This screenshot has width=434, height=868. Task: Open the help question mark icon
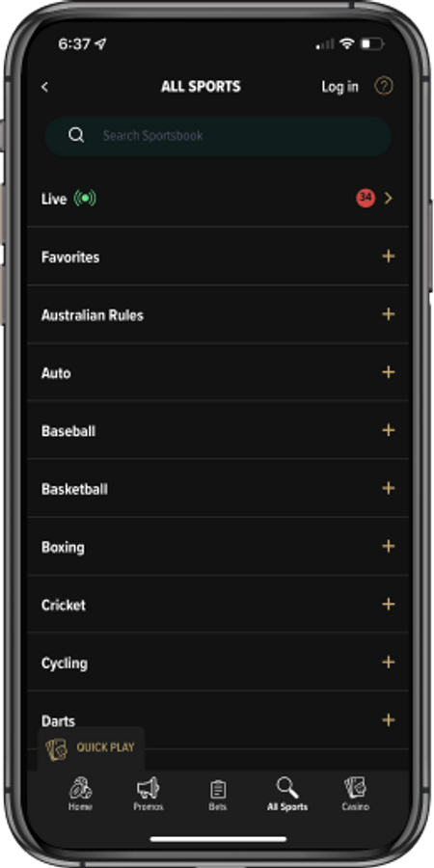point(384,86)
